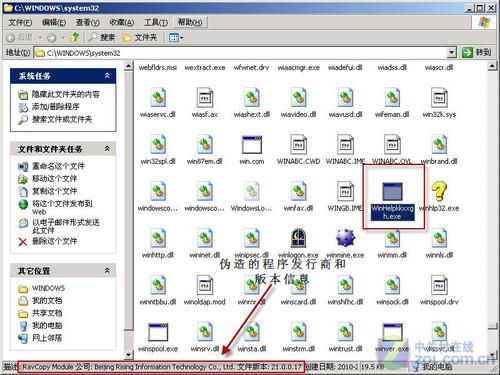Select the winspool.drv file icon
500x375 pixels.
(439, 285)
